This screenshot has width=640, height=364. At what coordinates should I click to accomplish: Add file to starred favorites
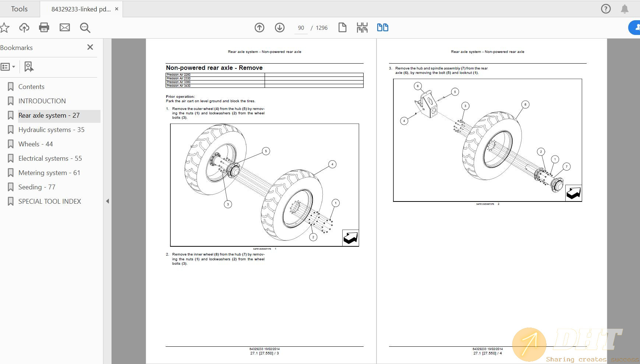pos(4,28)
